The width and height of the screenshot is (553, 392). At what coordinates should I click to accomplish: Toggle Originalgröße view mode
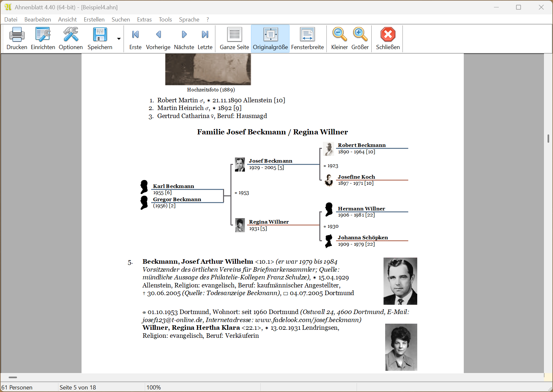click(x=270, y=35)
